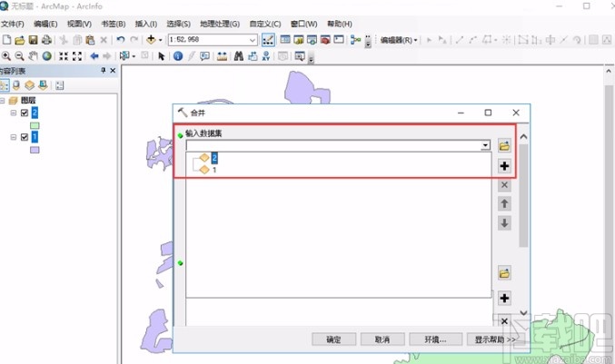Open the Insert (插入) menu
This screenshot has width=615, height=364.
tap(146, 24)
